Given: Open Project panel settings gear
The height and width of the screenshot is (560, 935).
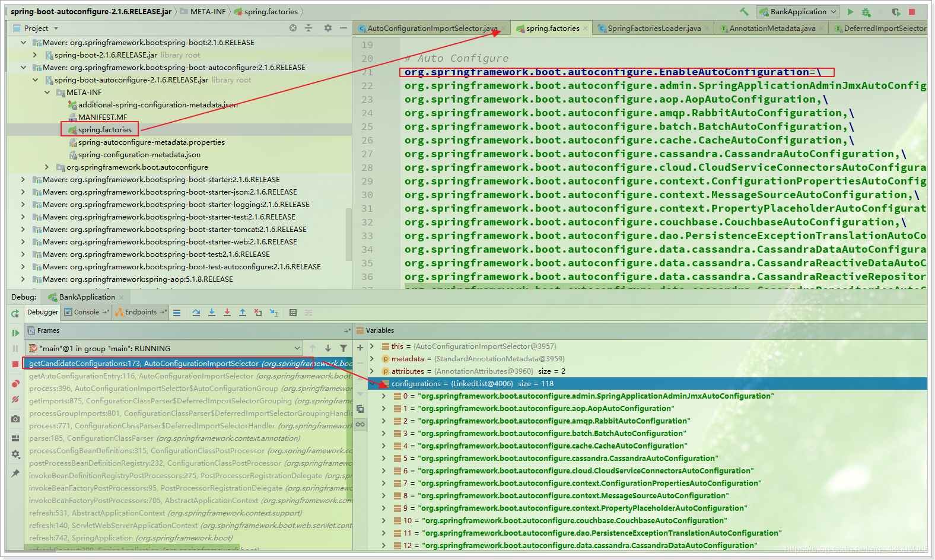Looking at the screenshot, I should pyautogui.click(x=328, y=28).
